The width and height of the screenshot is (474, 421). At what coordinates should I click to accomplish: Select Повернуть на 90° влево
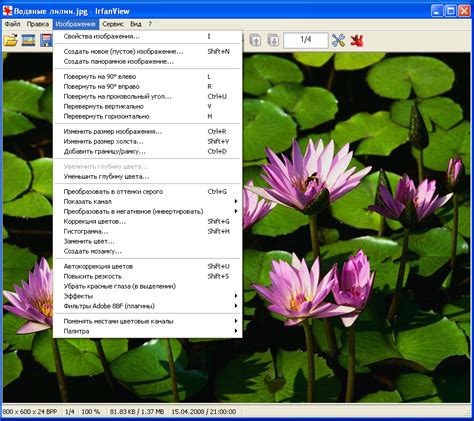click(x=147, y=76)
